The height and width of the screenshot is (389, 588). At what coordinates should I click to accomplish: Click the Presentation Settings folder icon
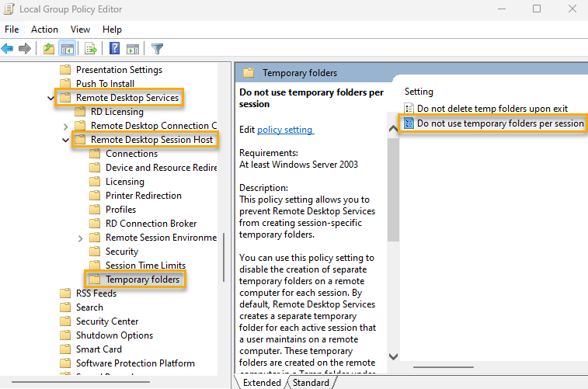(x=65, y=70)
